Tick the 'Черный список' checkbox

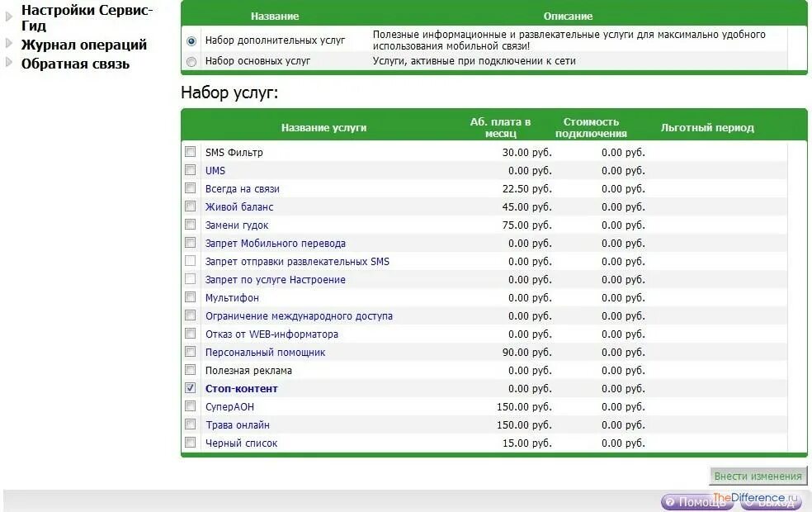click(190, 442)
